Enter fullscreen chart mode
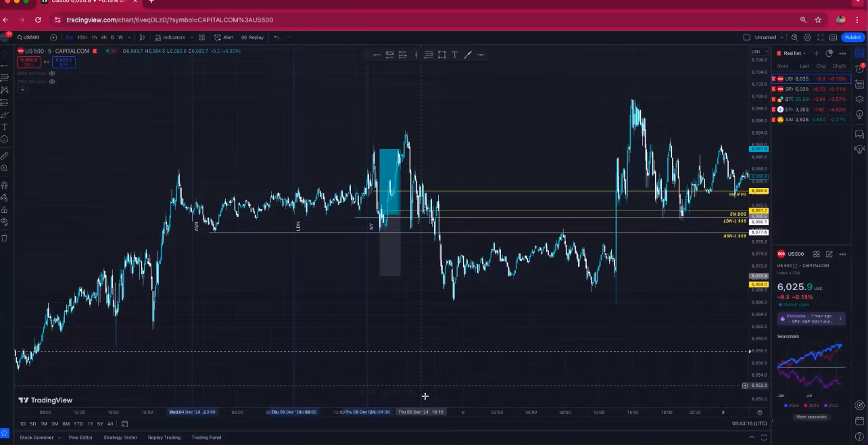This screenshot has height=445, width=868. [820, 37]
